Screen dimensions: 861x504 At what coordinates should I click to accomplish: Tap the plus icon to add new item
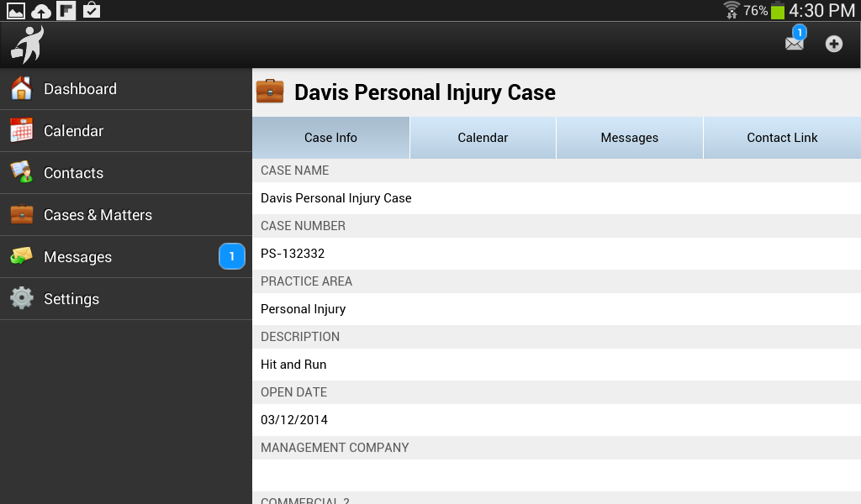(833, 44)
